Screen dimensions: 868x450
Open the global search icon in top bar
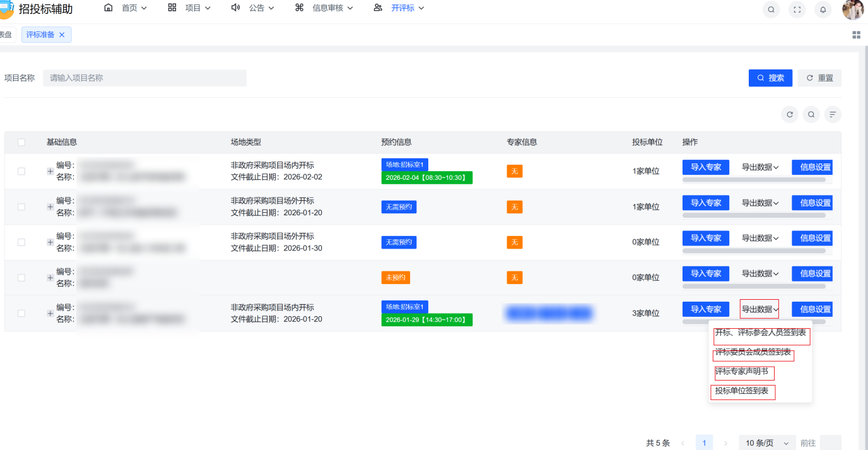(x=771, y=9)
